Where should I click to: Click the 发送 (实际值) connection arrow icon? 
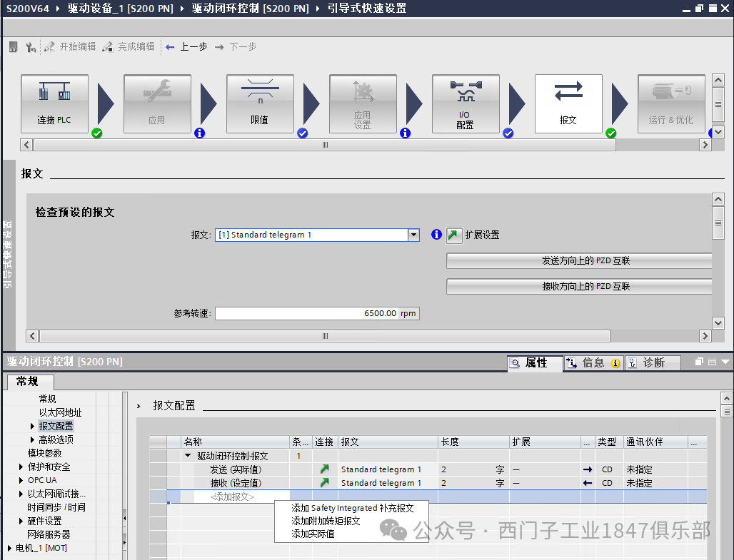pos(324,469)
